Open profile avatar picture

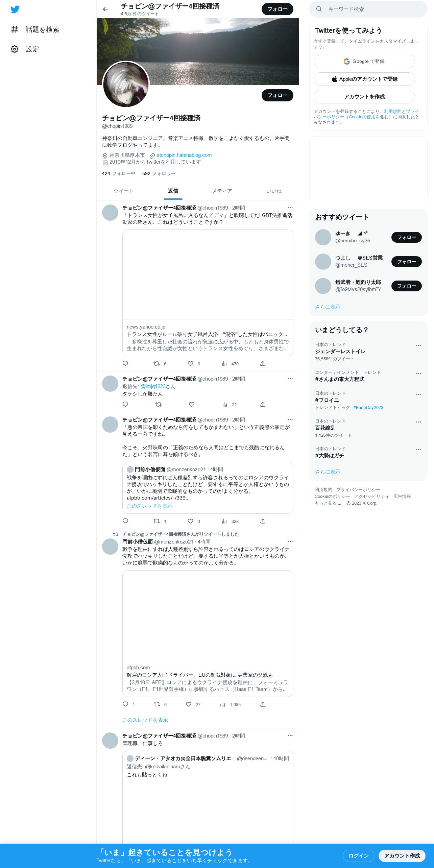[126, 85]
